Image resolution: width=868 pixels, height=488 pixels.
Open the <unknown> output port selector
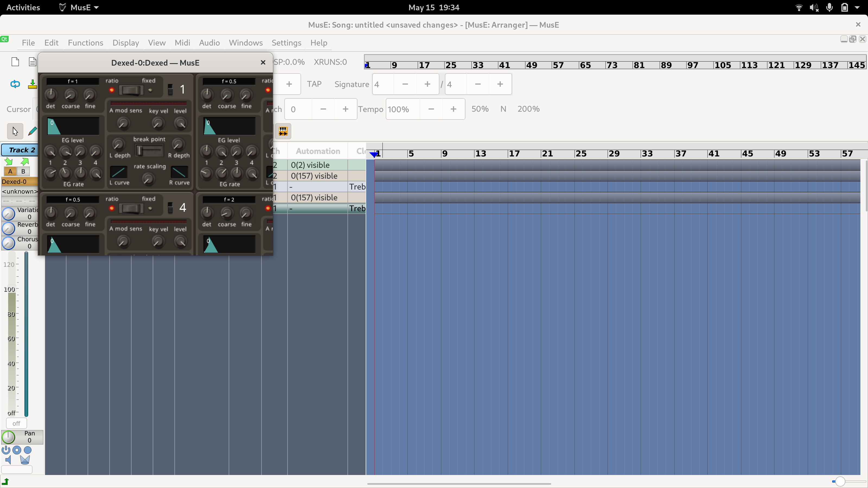pyautogui.click(x=20, y=191)
